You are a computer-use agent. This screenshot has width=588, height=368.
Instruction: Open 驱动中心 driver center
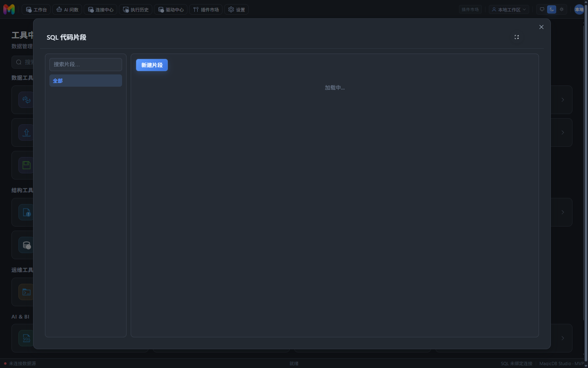(x=171, y=9)
